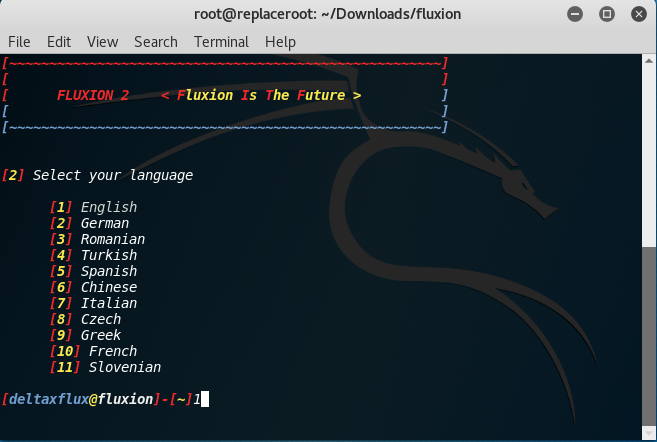Click the window title 'root@replaceroot: ~/Downloads/fluxion'

coord(327,14)
